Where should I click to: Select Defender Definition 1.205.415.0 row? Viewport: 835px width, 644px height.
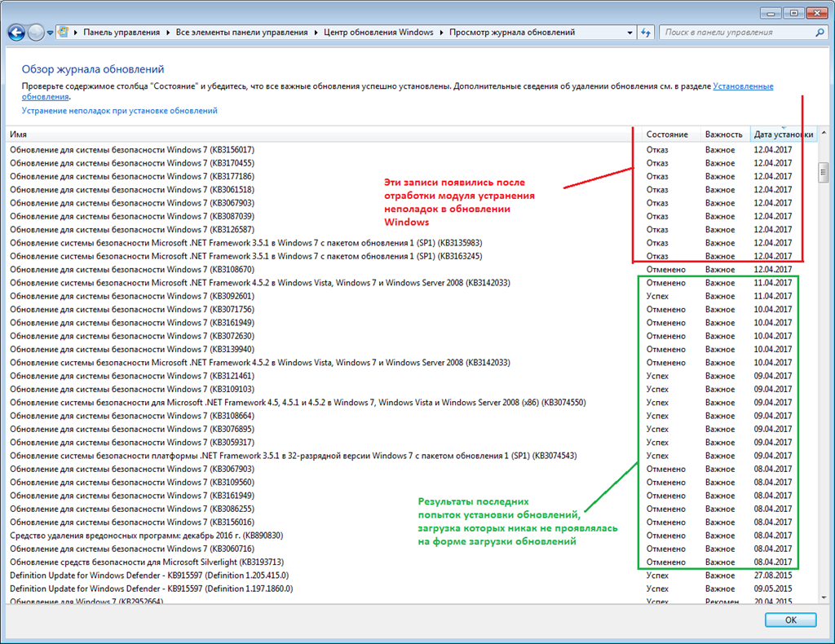411,576
